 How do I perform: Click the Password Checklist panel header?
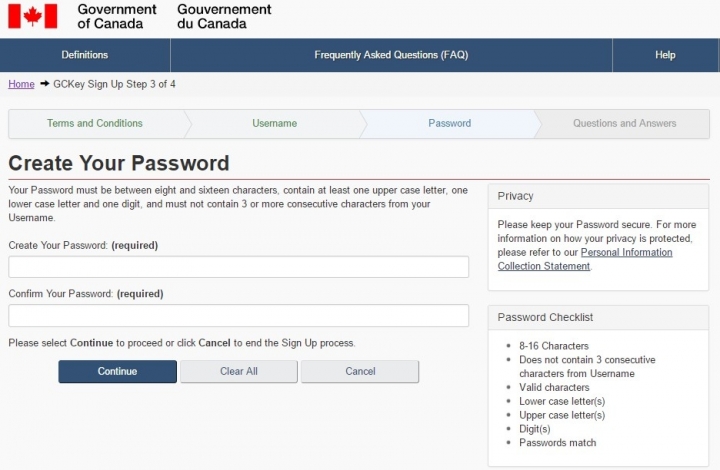(598, 318)
